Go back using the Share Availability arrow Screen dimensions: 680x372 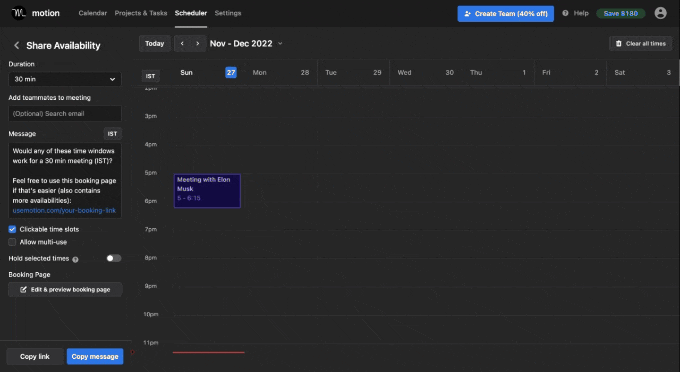16,45
